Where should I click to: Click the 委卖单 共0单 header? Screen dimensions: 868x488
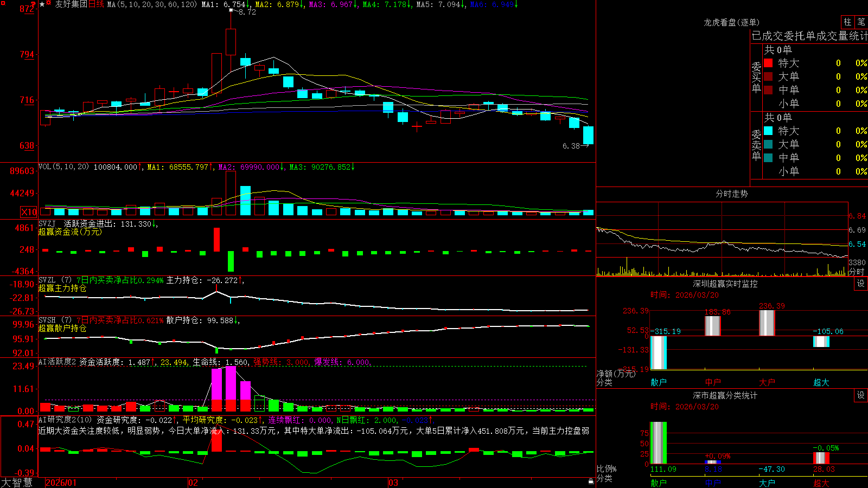point(778,117)
